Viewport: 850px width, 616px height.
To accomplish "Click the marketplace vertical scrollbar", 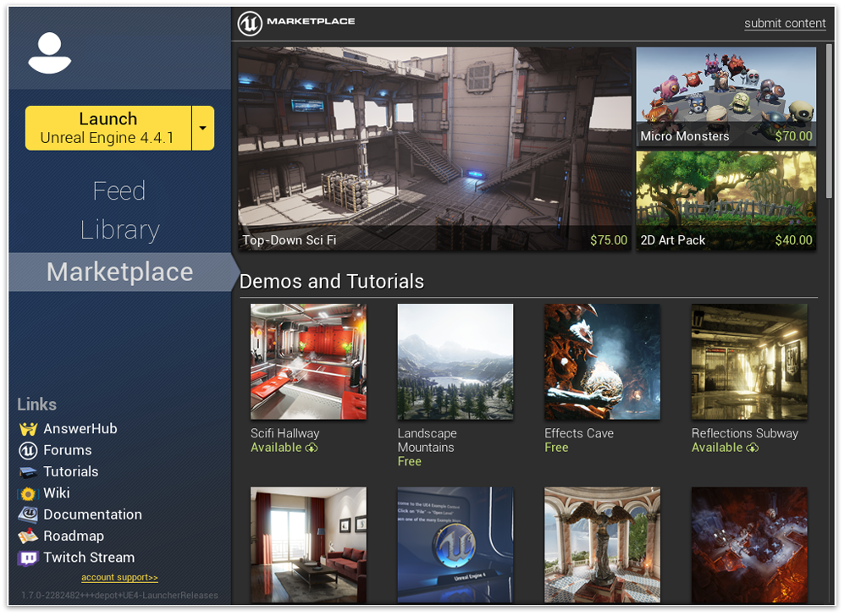I will (x=830, y=118).
